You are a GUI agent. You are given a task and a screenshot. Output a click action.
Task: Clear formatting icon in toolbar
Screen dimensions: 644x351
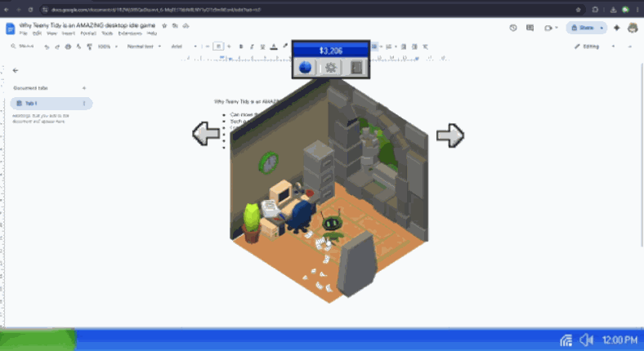point(426,47)
